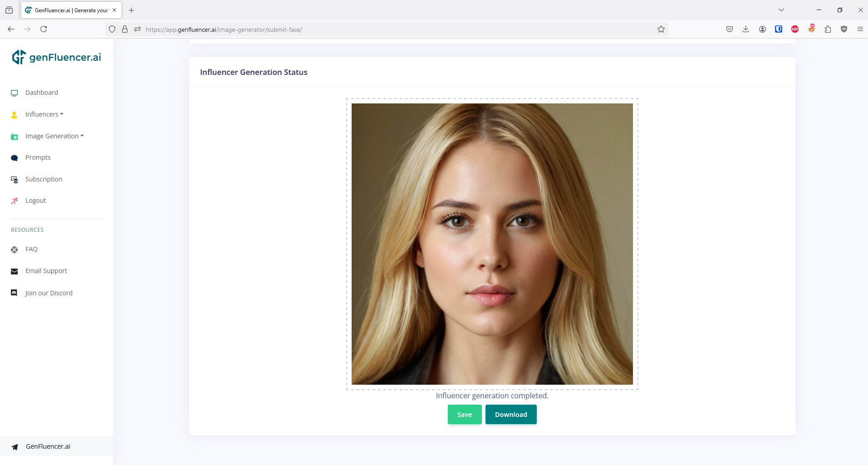Open the browser downloads arrow icon
868x465 pixels.
pos(746,29)
